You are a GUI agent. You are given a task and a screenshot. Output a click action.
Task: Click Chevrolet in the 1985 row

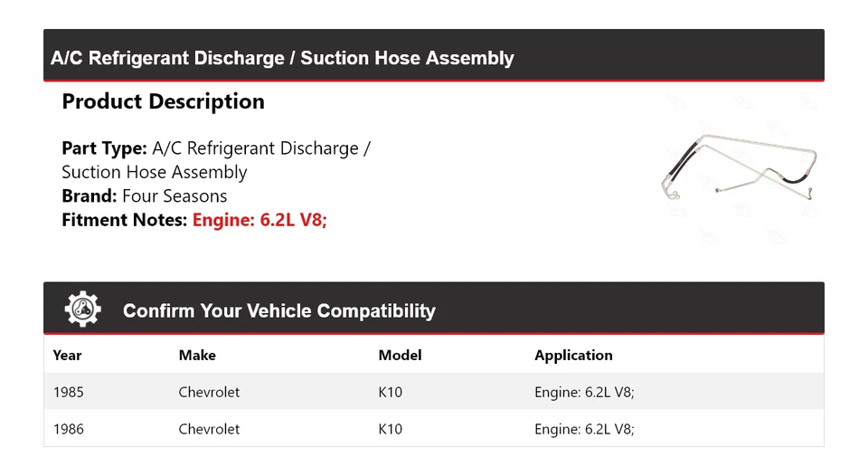209,393
